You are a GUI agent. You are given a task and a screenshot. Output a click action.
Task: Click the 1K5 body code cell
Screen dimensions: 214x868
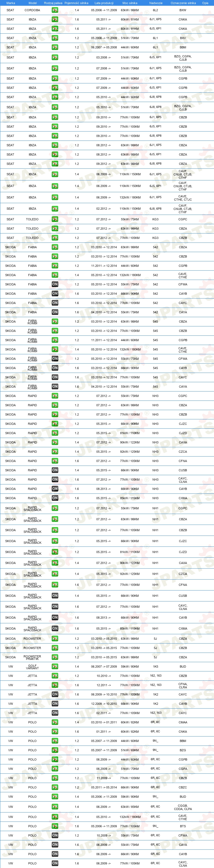point(155,667)
